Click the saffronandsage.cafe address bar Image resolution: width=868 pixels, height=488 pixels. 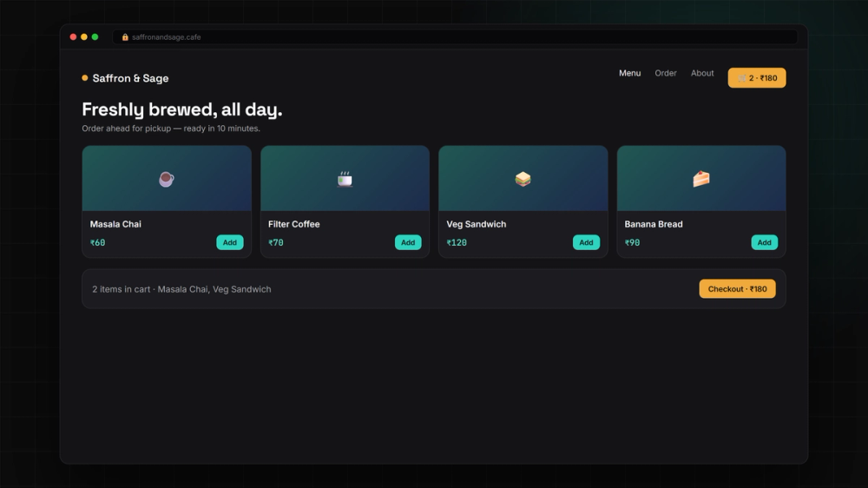click(455, 37)
